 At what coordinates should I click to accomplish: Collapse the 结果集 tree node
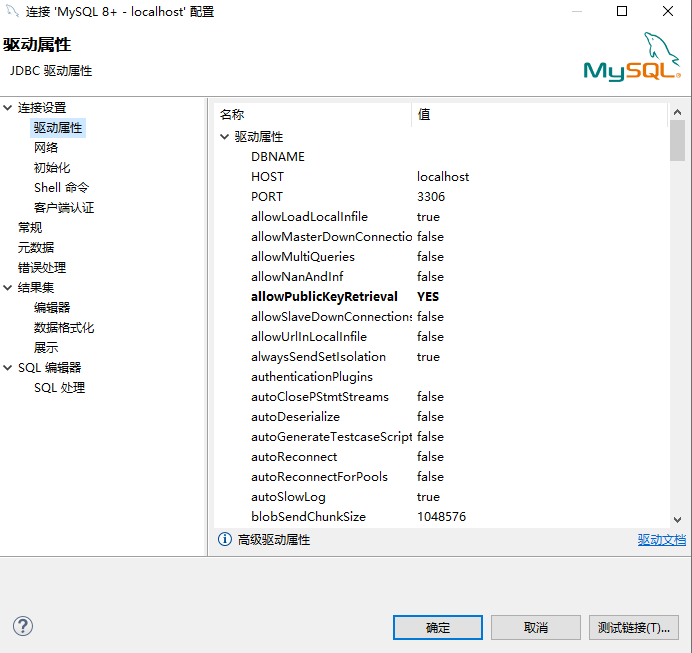pos(8,288)
